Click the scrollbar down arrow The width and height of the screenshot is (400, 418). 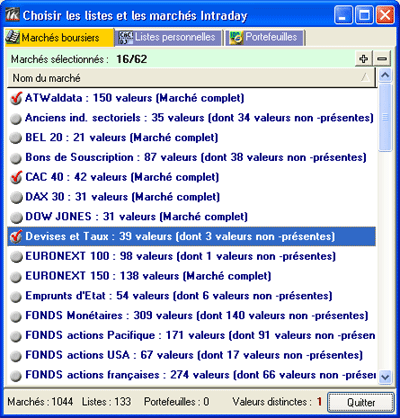pos(385,377)
